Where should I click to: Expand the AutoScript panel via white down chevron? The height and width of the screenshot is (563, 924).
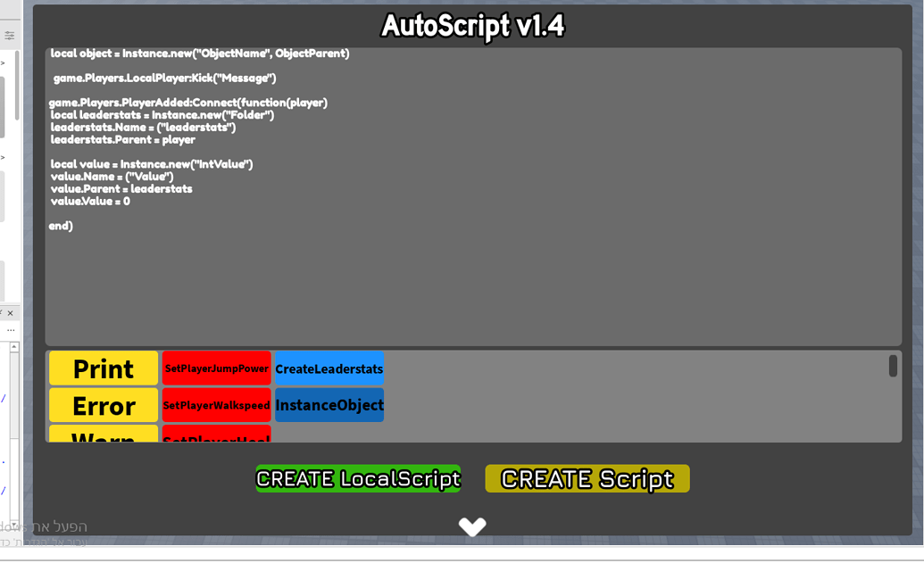pos(472,526)
